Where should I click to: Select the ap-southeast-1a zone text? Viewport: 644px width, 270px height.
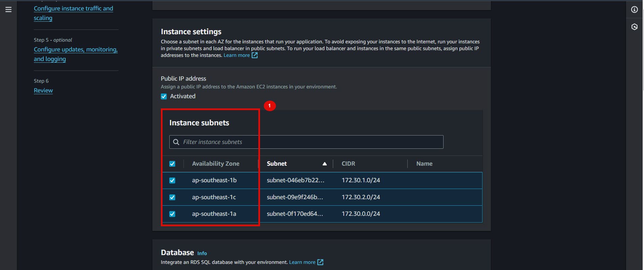coord(214,214)
